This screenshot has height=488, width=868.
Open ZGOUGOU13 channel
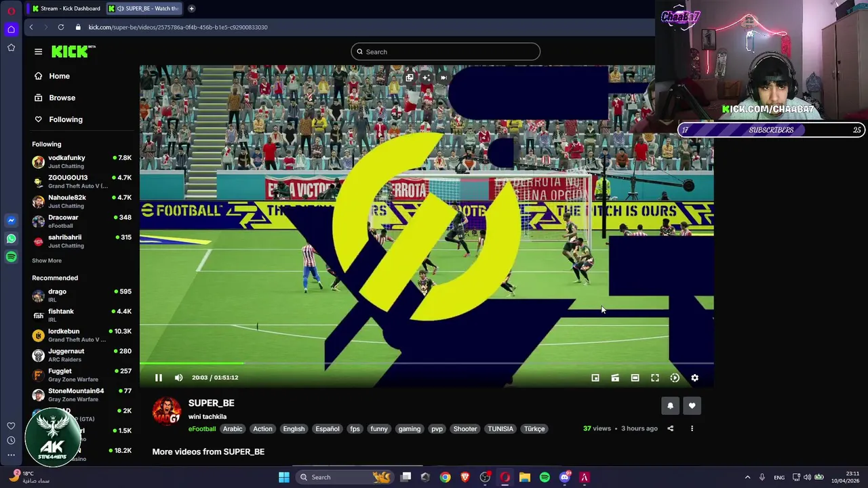[x=81, y=182]
